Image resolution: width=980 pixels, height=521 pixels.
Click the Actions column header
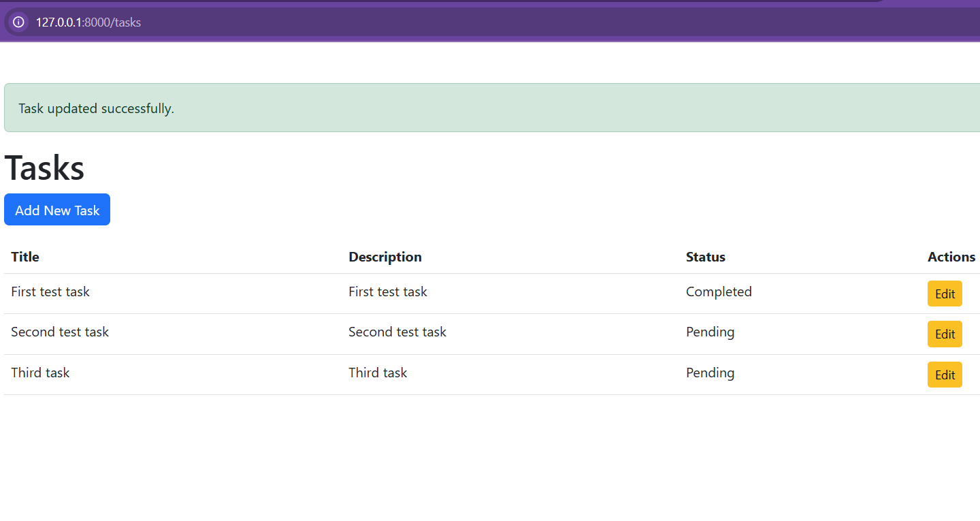951,257
